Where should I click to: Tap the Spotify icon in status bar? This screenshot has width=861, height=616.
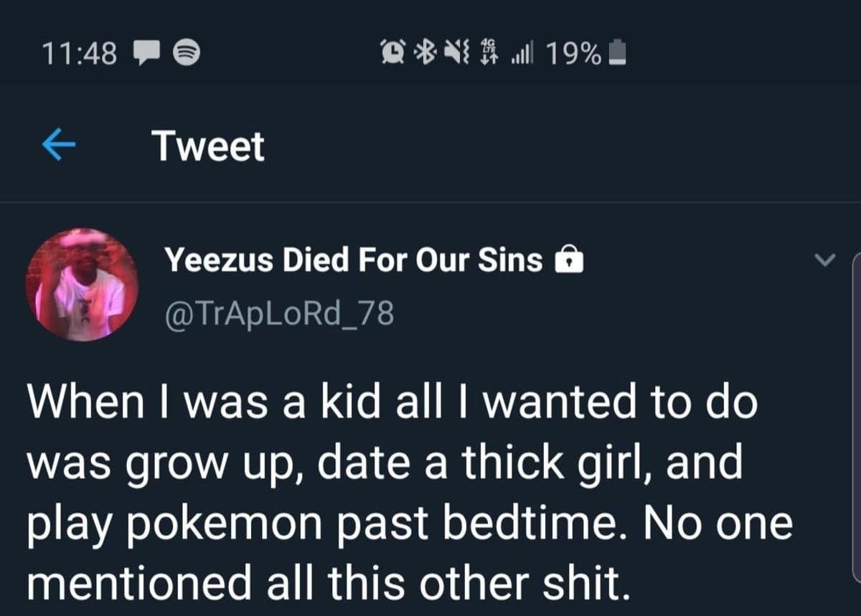click(187, 52)
